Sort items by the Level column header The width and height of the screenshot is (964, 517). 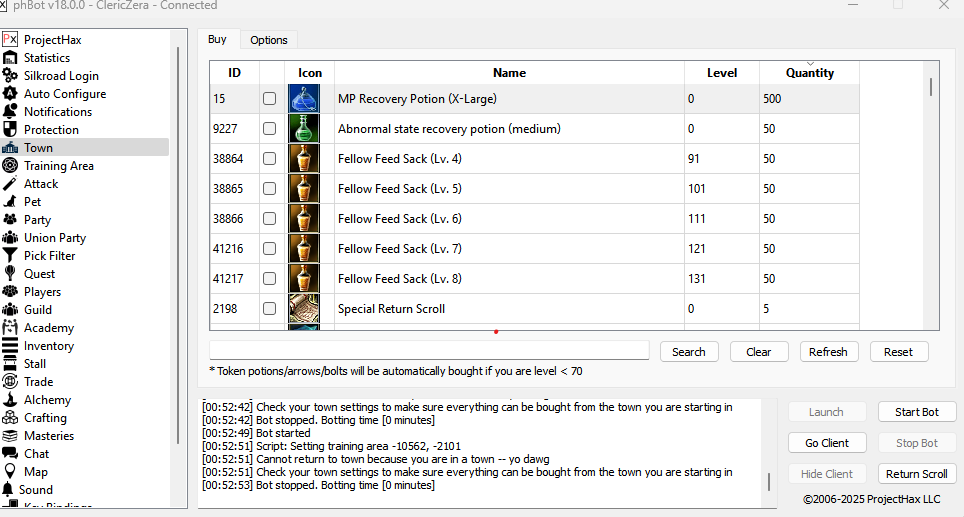[721, 73]
